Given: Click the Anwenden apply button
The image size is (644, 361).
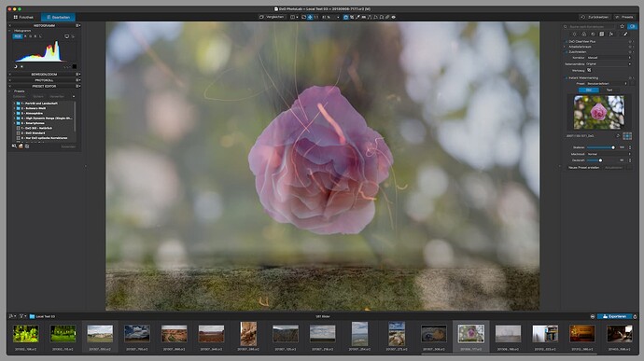Looking at the screenshot, I should [68, 146].
